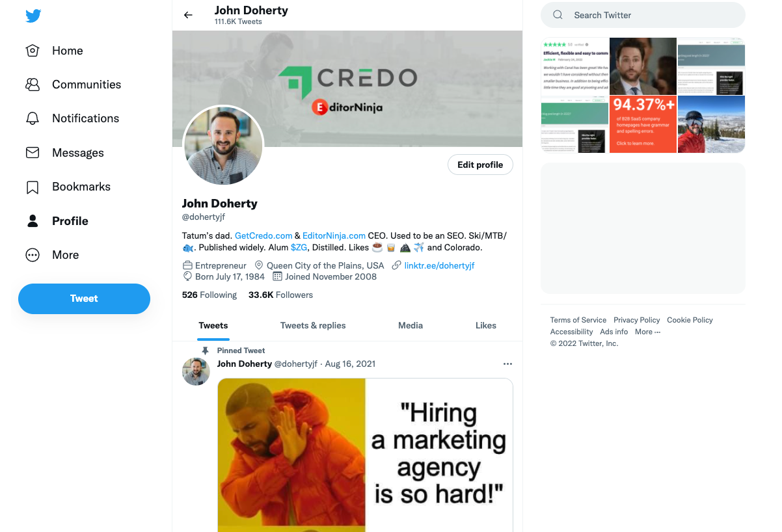Open the Cookie Policy link
The height and width of the screenshot is (532, 782).
690,320
